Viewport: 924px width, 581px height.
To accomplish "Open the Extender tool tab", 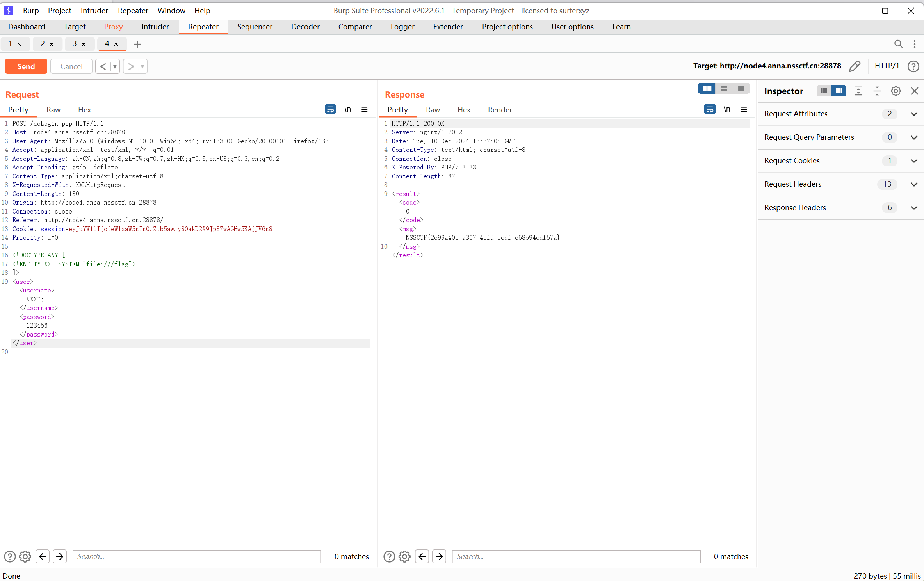I will click(x=448, y=27).
